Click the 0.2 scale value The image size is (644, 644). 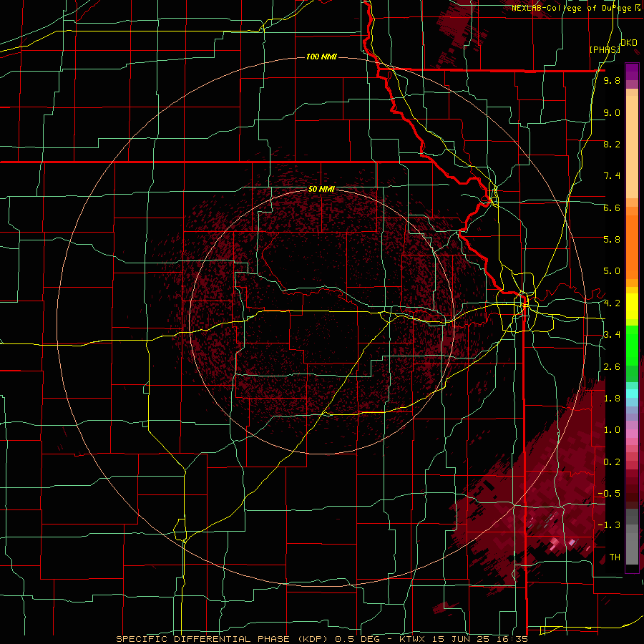[x=612, y=462]
